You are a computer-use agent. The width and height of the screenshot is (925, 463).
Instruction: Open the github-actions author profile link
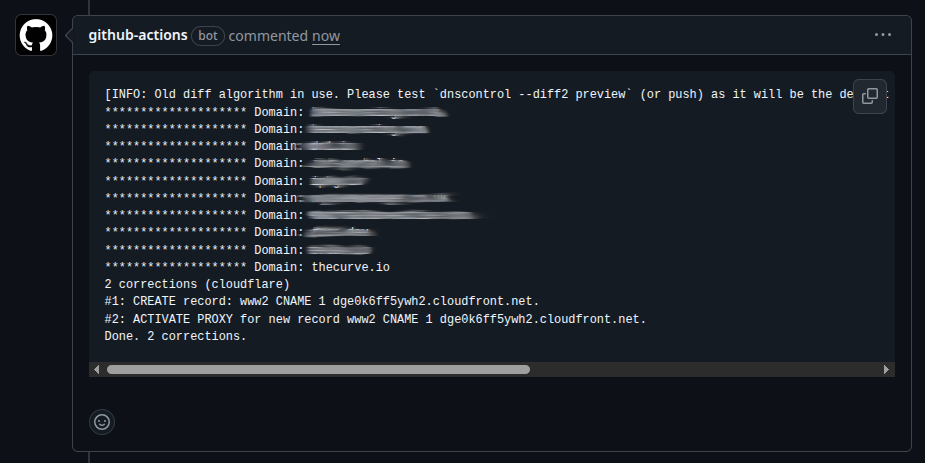pyautogui.click(x=138, y=35)
